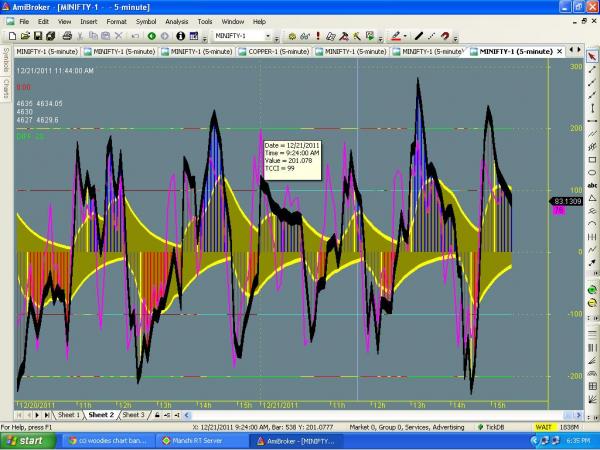Viewport: 600px width, 450px height.
Task: Click the Print icon
Action: [x=67, y=36]
